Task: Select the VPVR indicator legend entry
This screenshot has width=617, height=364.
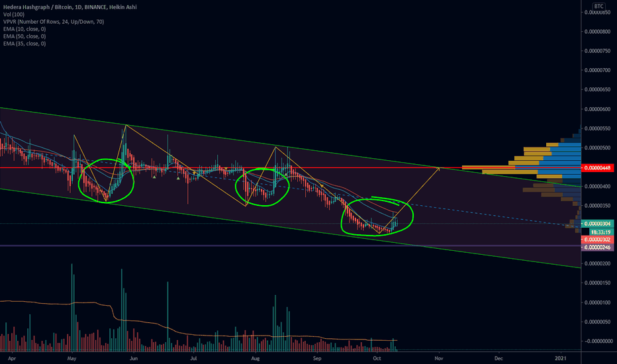Action: (x=54, y=22)
